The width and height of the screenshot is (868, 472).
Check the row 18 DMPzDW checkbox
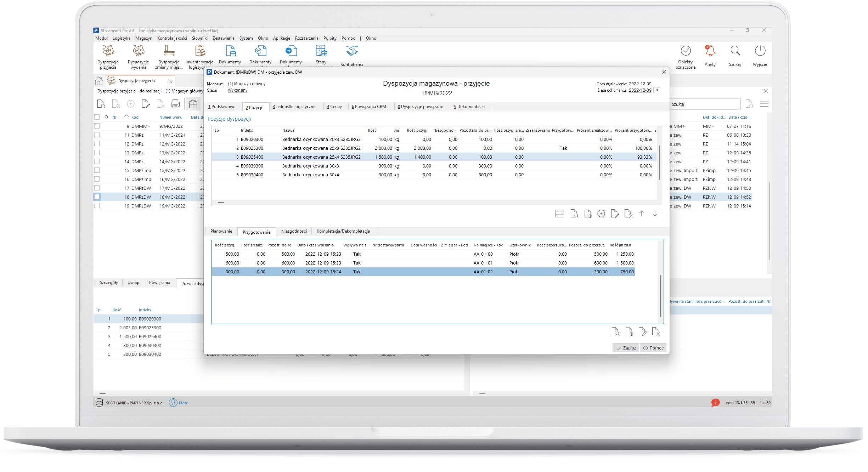[x=97, y=197]
